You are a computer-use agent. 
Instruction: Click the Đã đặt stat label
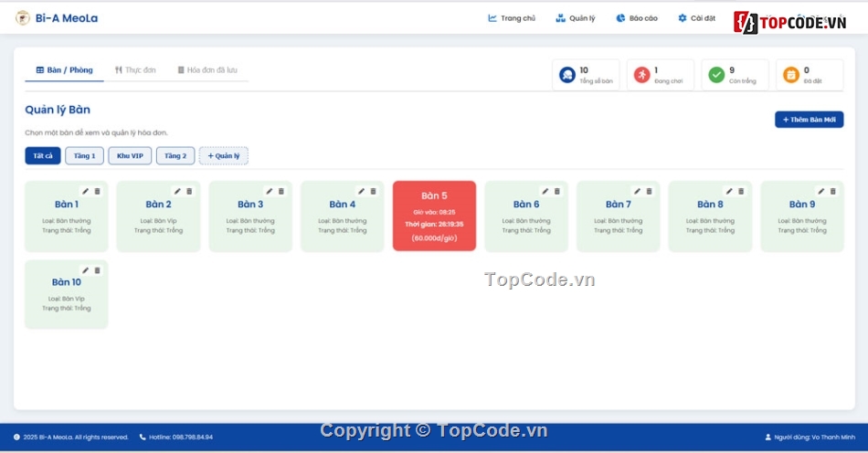(812, 81)
